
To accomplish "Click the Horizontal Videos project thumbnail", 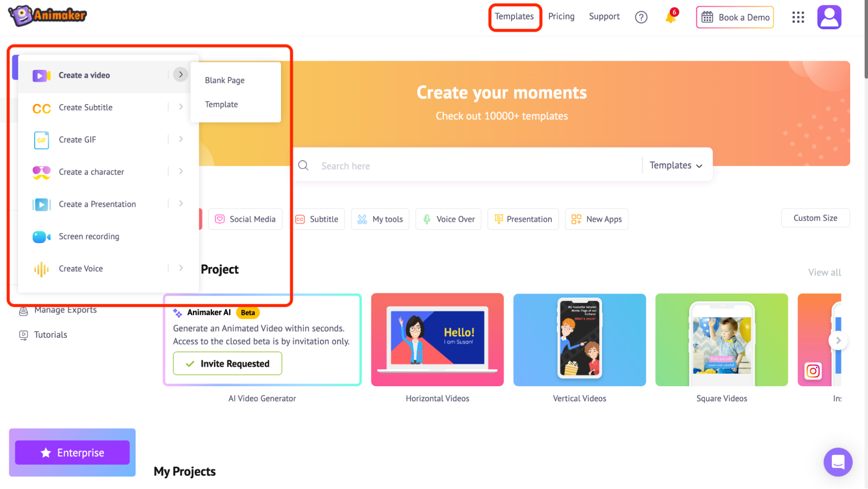I will [437, 339].
